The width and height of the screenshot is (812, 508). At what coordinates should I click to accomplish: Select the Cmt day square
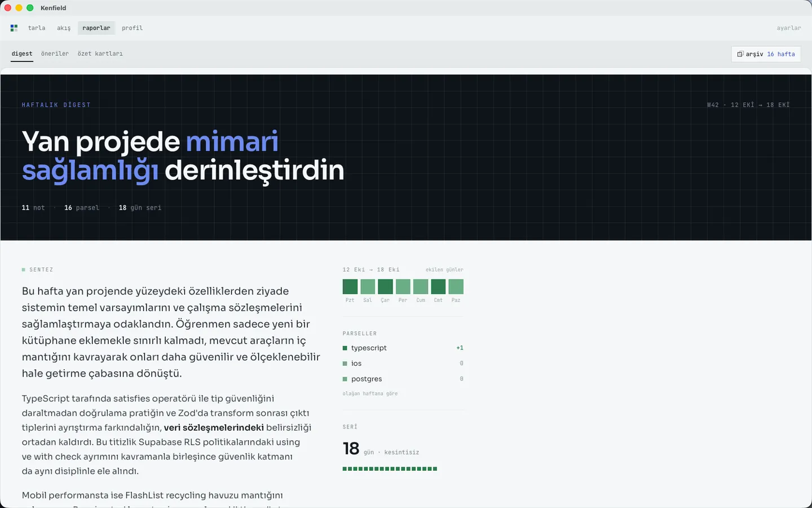(x=438, y=287)
